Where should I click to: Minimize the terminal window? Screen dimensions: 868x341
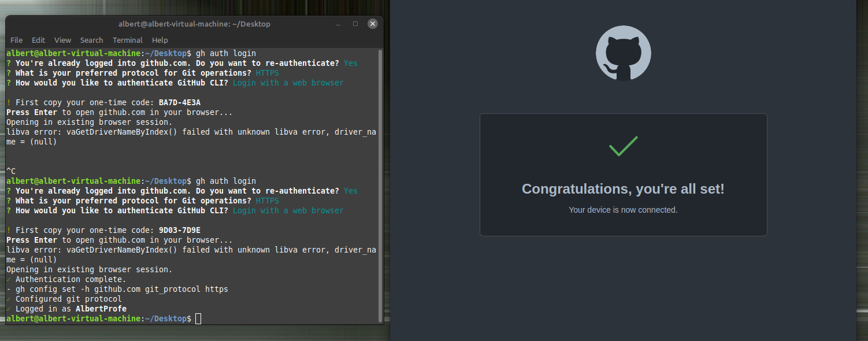pos(337,24)
